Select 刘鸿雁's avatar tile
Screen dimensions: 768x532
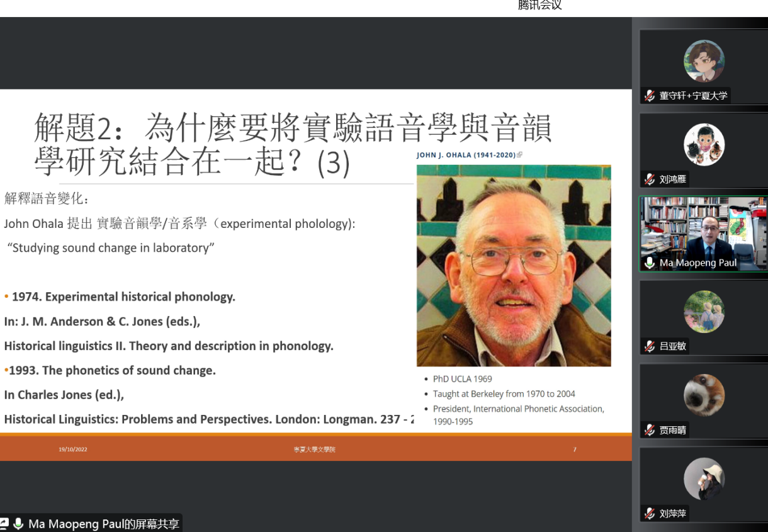point(704,144)
